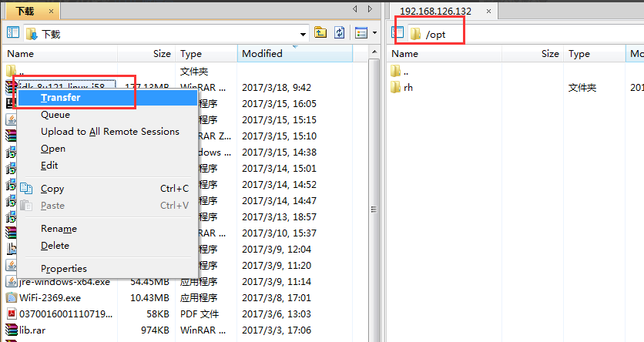This screenshot has width=644, height=342.
Task: Open the local path dropdown arrow
Action: click(304, 34)
